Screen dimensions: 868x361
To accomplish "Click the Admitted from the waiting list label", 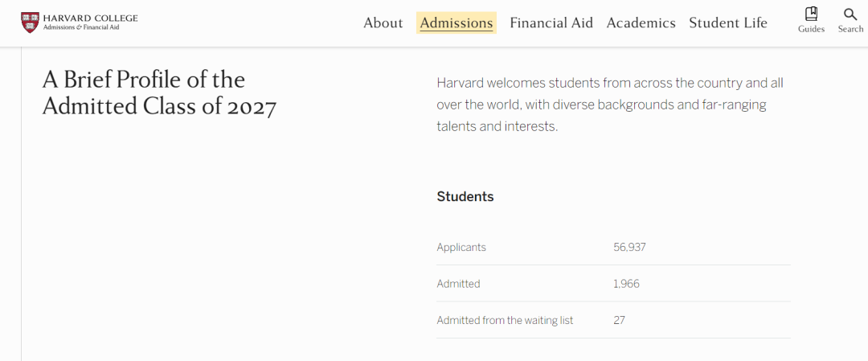I will click(x=505, y=321).
